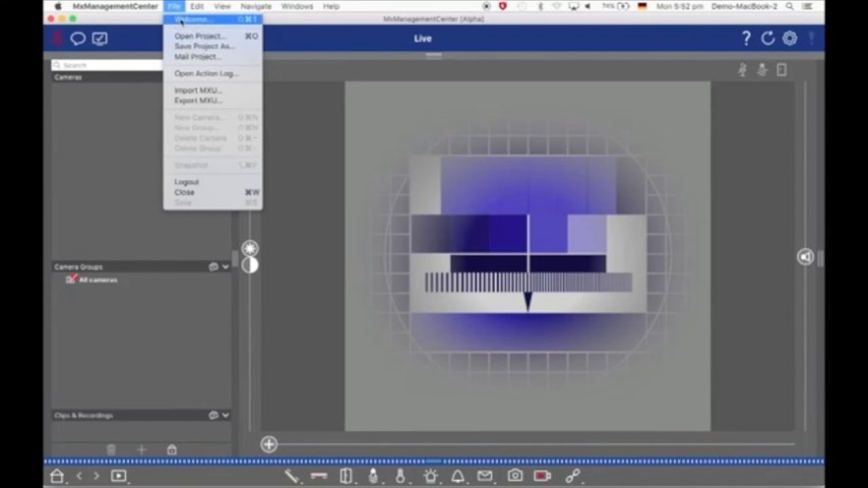The height and width of the screenshot is (488, 868).
Task: Open the chat bubble icon in header
Action: coord(78,38)
